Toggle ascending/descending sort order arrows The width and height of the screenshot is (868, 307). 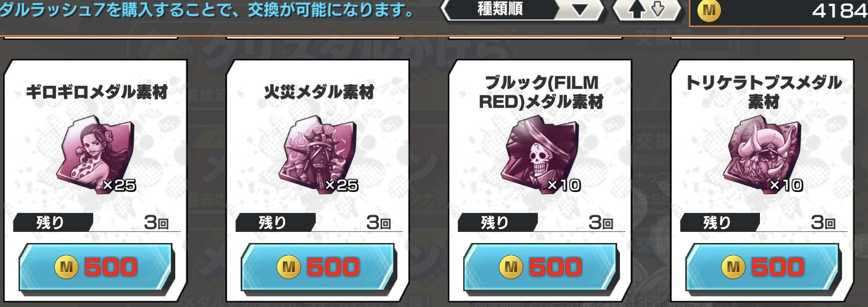click(x=647, y=10)
